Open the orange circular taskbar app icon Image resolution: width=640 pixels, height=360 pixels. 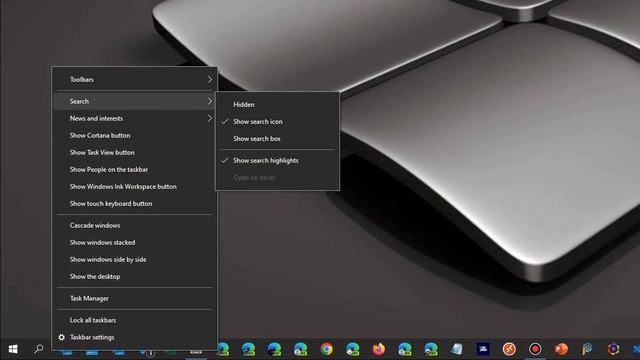pos(509,349)
